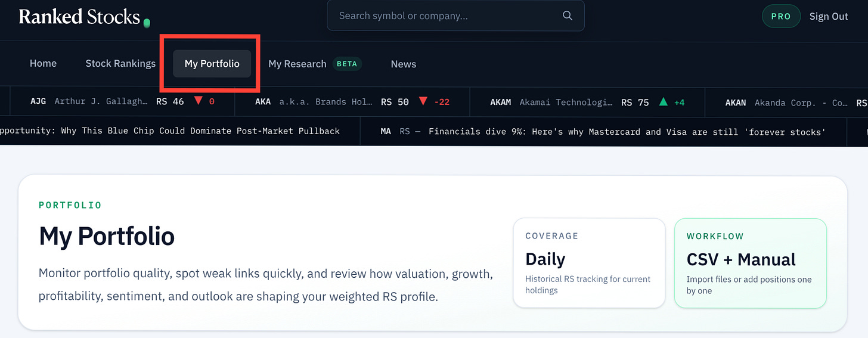Click a.k.a. Brands Hol… company name

[325, 102]
